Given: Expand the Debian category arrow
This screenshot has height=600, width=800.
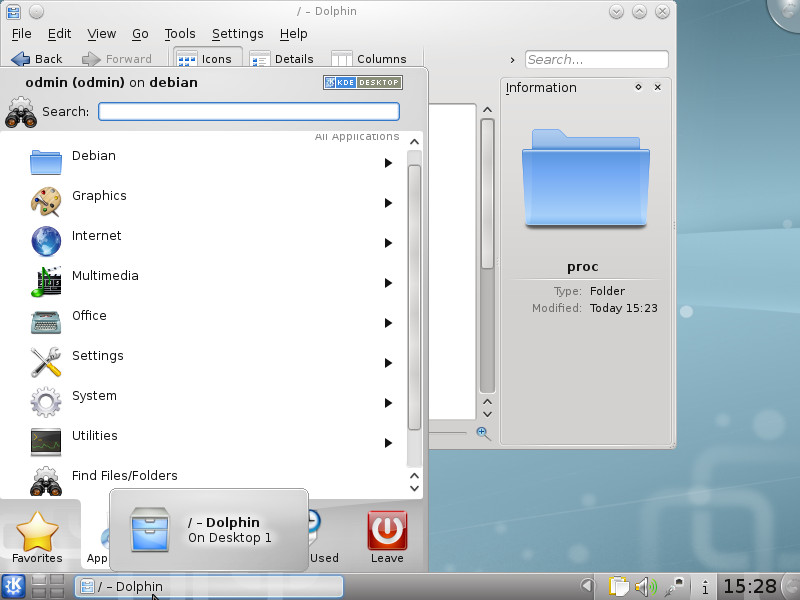Looking at the screenshot, I should coord(388,163).
